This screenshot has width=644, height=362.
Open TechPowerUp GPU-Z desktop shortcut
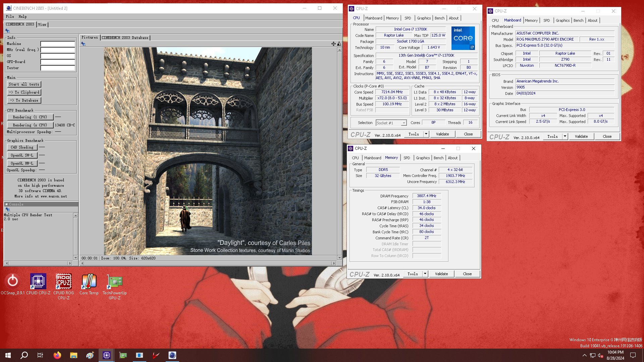pyautogui.click(x=115, y=286)
